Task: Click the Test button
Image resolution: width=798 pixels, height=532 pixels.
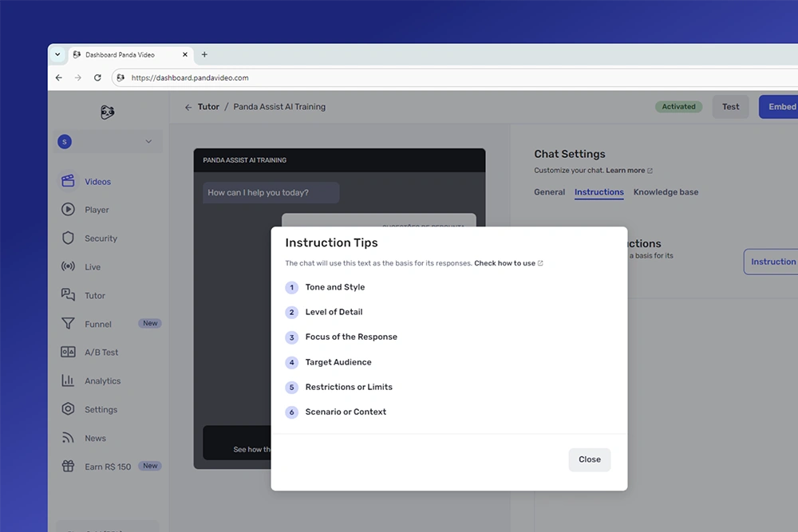Action: coord(730,107)
